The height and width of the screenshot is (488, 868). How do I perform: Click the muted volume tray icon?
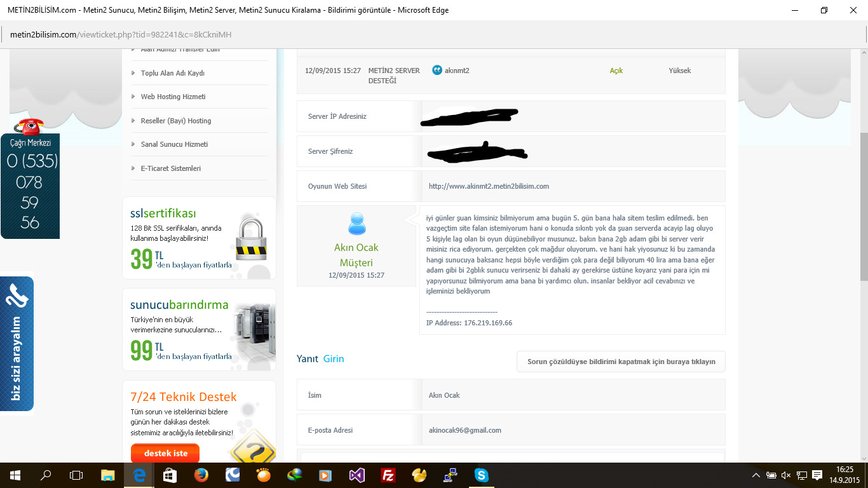tap(786, 475)
